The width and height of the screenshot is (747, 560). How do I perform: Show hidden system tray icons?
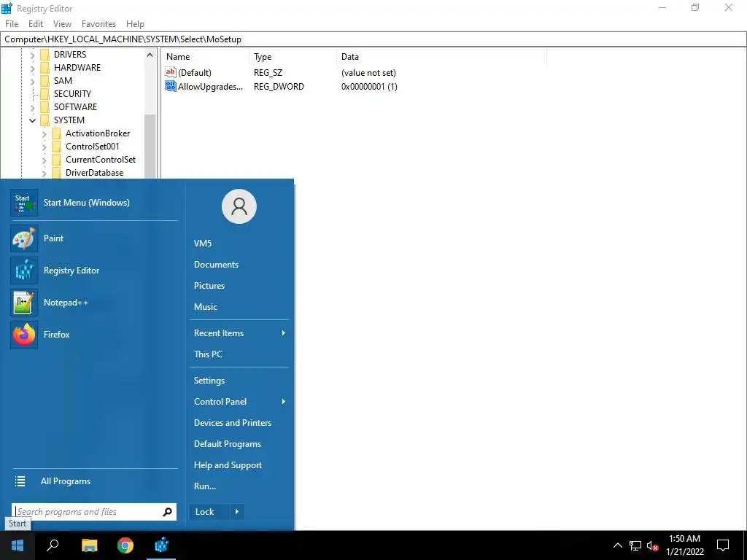[617, 545]
